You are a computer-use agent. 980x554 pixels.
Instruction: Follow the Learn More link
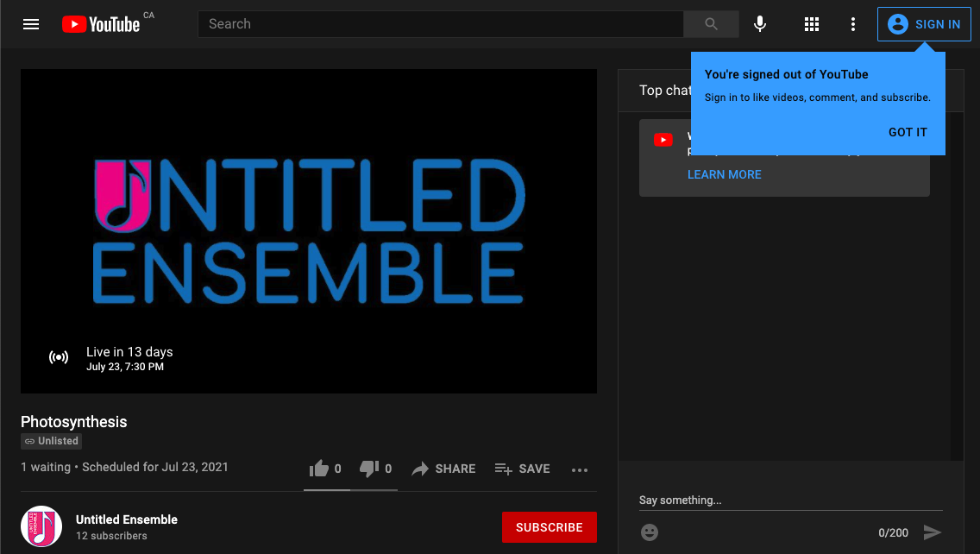click(x=724, y=174)
